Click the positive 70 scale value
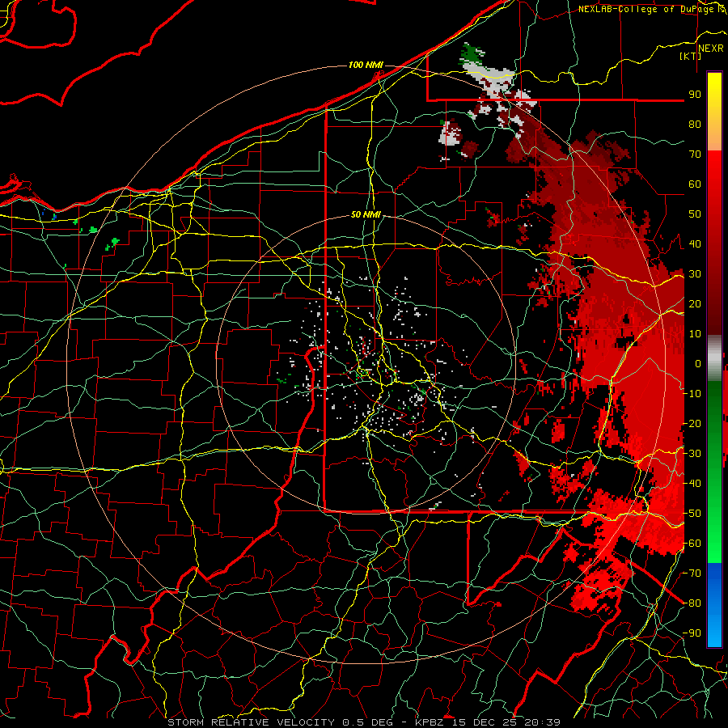728x728 pixels. [695, 154]
